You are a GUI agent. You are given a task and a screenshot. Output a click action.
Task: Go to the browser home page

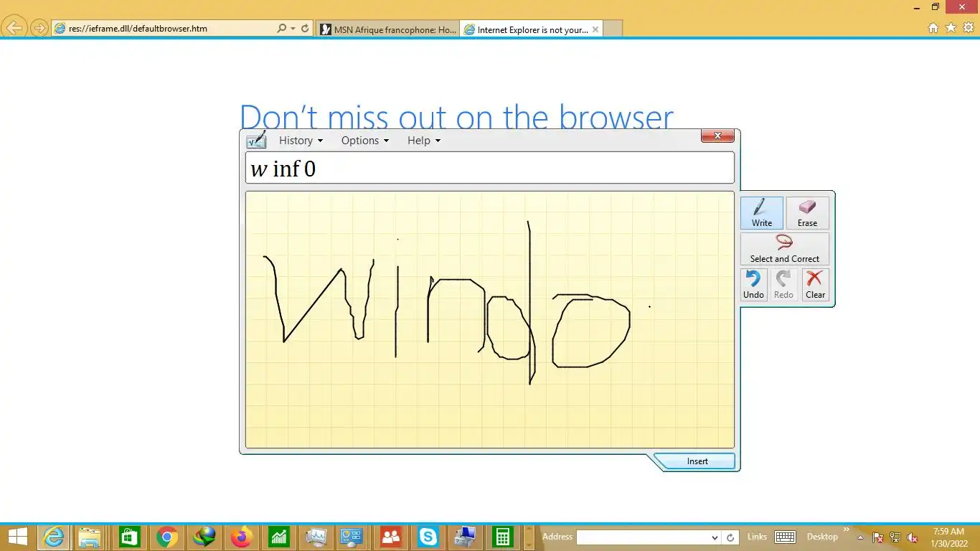click(933, 28)
